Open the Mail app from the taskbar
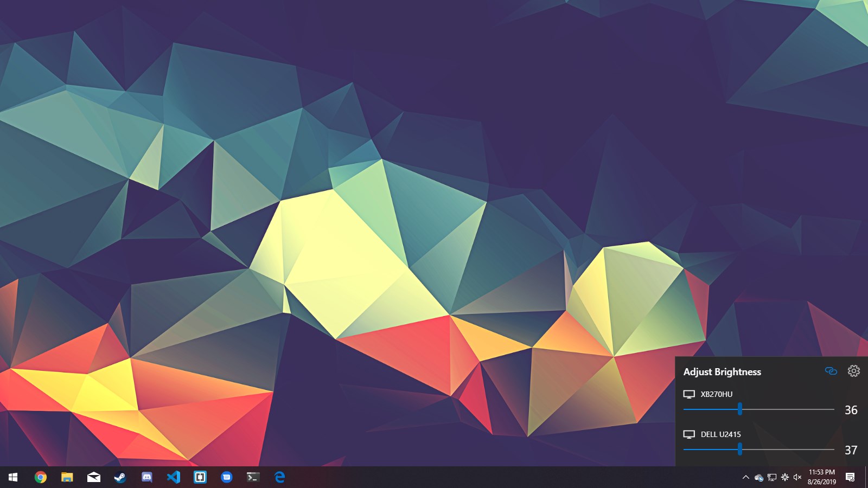 (93, 478)
